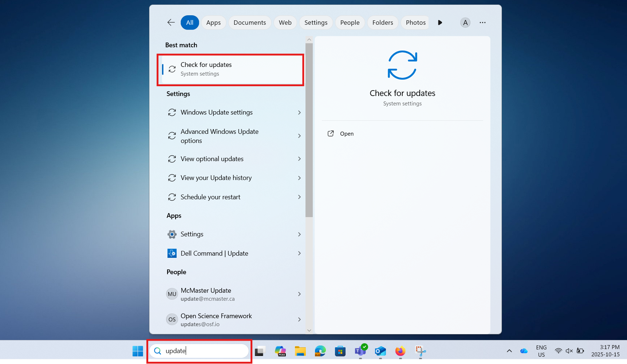Select Check for updates best match
The image size is (627, 364).
[x=230, y=69]
